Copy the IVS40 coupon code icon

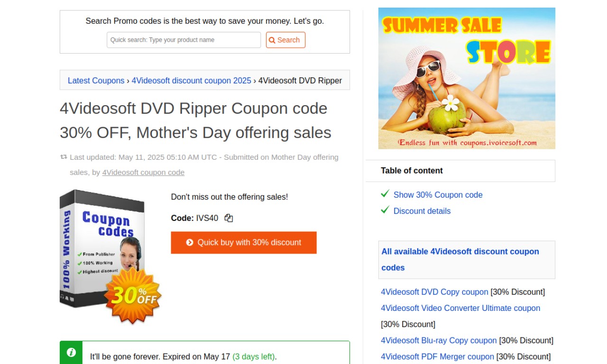229,218
